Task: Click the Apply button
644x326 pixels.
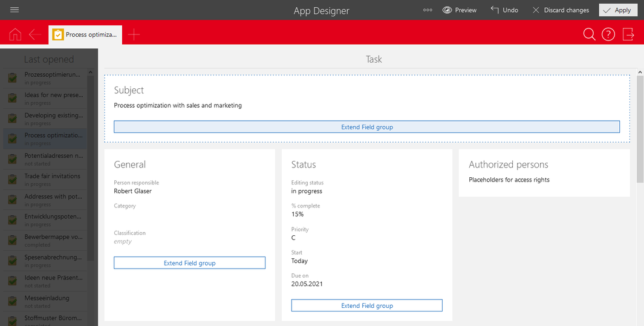Action: (617, 10)
